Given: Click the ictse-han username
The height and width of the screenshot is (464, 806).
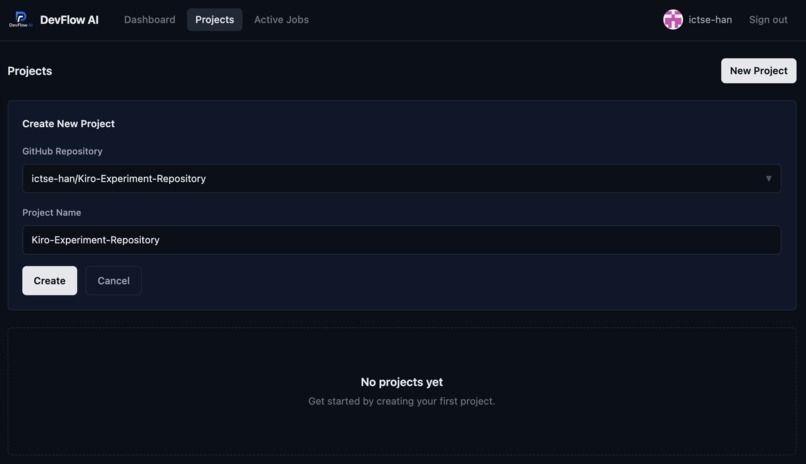Looking at the screenshot, I should pyautogui.click(x=710, y=20).
